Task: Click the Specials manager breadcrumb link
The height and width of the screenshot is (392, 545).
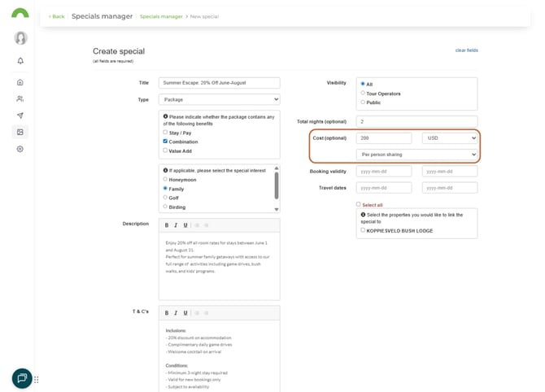Action: click(x=160, y=16)
